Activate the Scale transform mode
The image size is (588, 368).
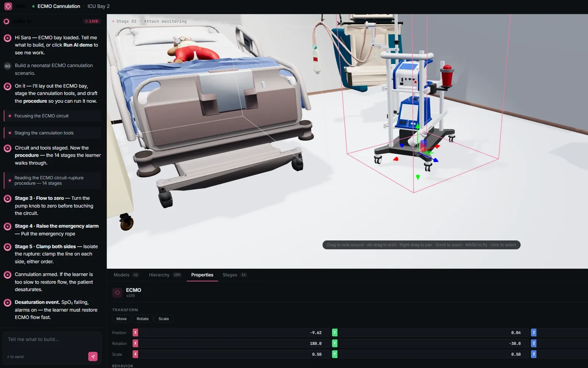pos(164,319)
